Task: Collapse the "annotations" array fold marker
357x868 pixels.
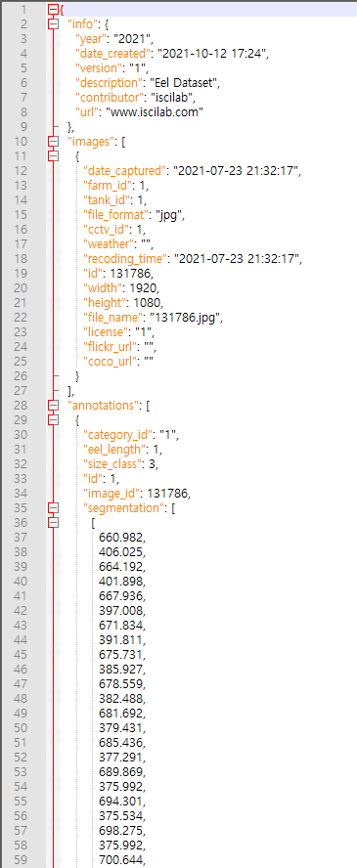Action: [53, 406]
